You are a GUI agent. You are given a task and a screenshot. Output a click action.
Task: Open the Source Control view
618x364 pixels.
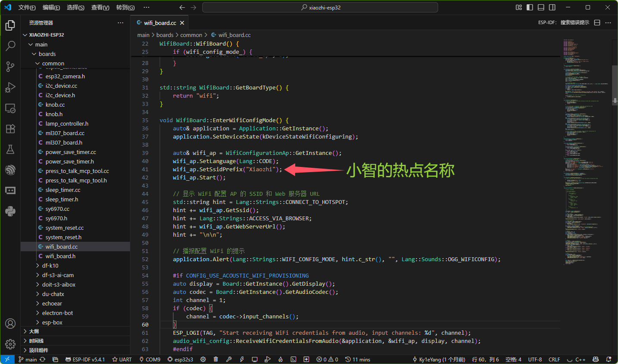coord(10,66)
